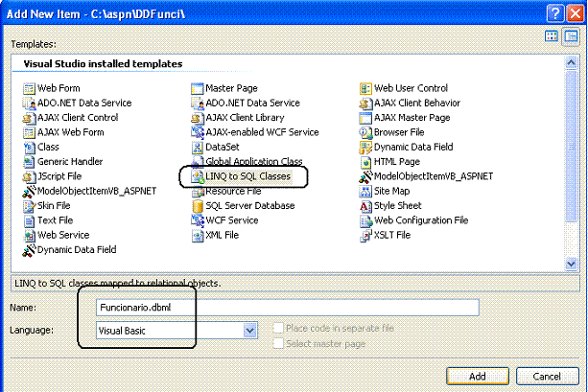Viewport: 588px width, 392px height.
Task: Select the JScript File template icon
Action: coord(29,176)
